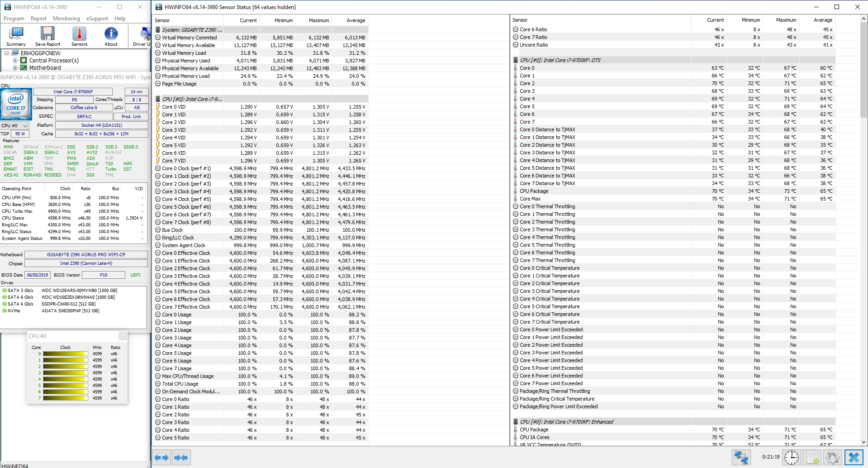
Task: Click the 95 W TDP value
Action: [20, 134]
